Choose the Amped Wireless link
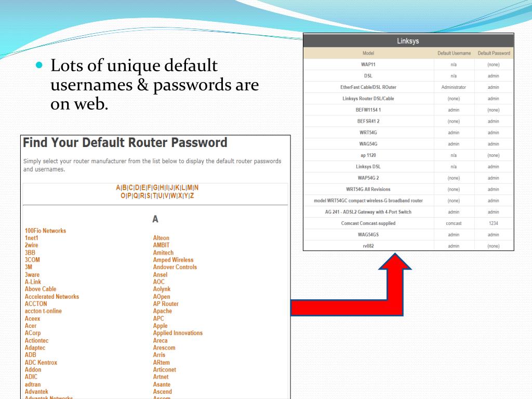Image resolution: width=532 pixels, height=399 pixels. point(173,260)
